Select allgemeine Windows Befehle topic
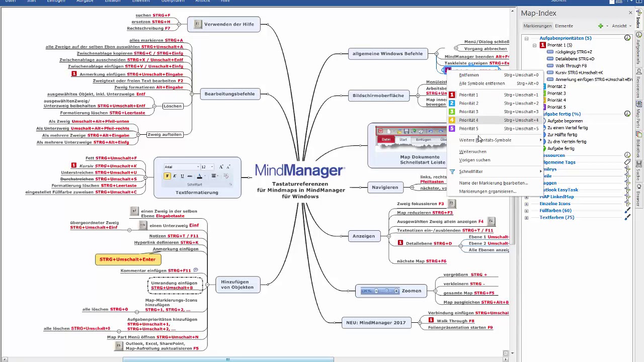Viewport: 644px width, 362px height. (388, 53)
